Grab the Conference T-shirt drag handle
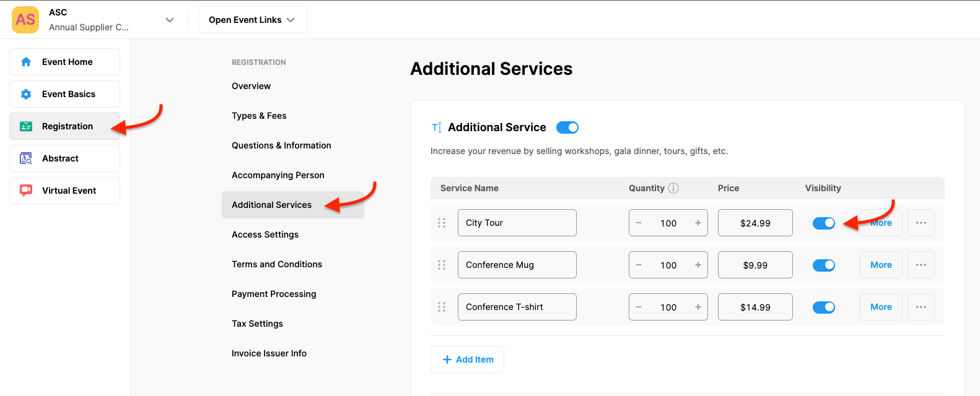 (x=442, y=307)
